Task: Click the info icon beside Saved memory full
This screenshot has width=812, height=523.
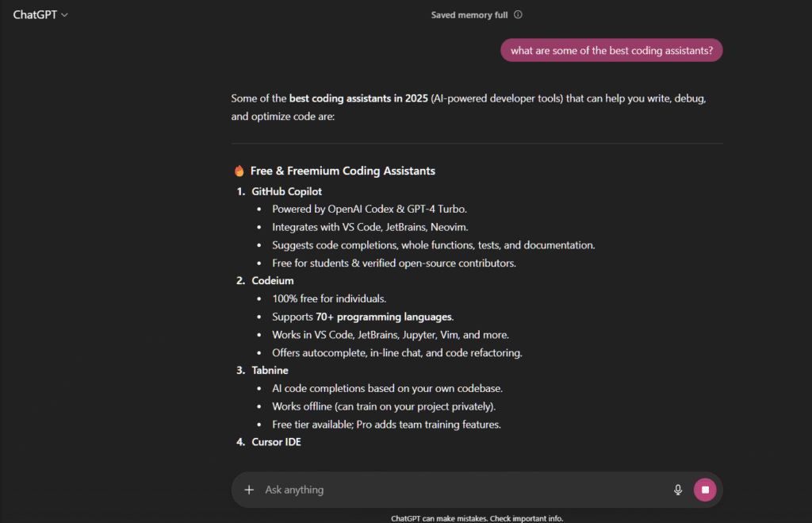Action: pos(519,15)
